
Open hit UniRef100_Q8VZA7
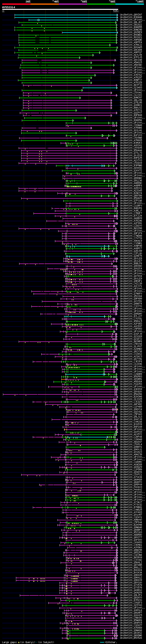(x=131, y=15)
